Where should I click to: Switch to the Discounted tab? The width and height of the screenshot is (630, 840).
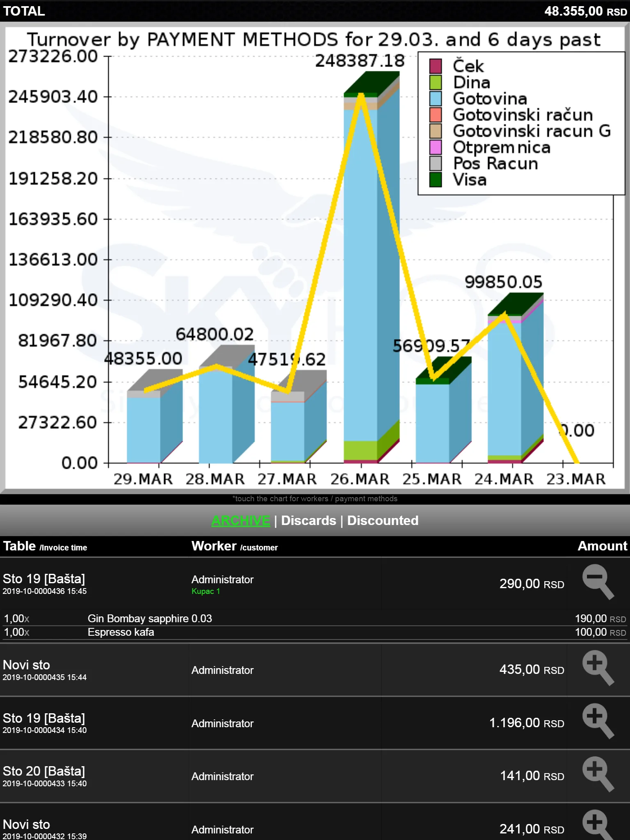[383, 520]
